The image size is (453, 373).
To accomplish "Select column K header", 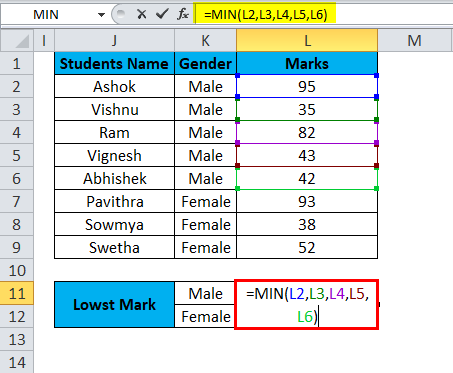I will point(205,41).
